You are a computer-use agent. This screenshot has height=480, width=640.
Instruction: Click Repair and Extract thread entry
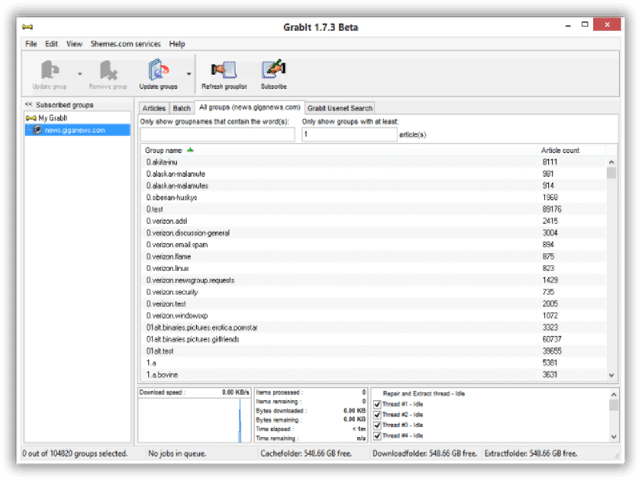click(424, 394)
